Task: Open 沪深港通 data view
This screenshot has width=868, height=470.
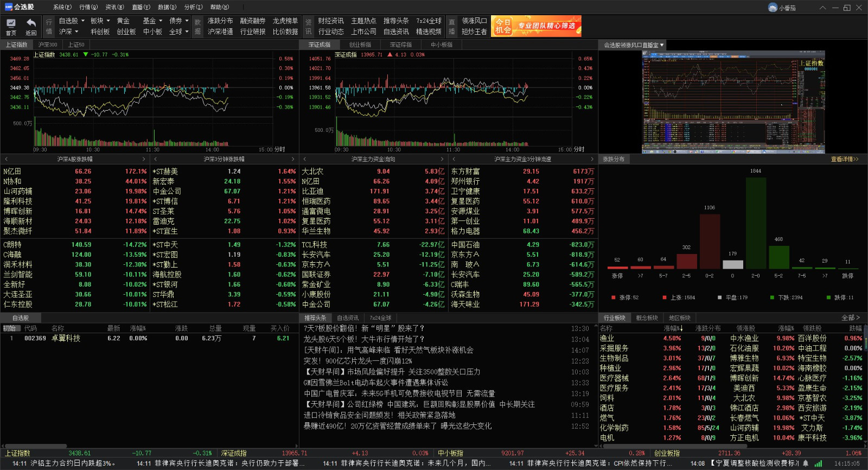Action: (x=220, y=31)
